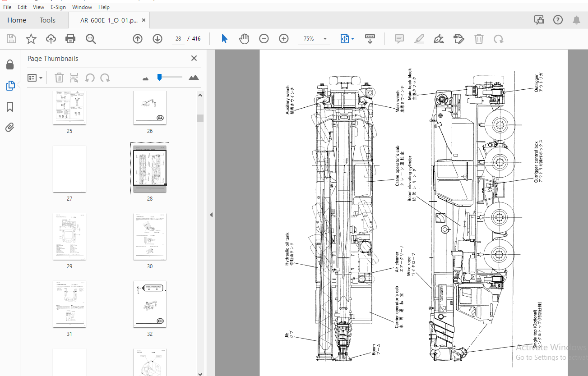Open fit page options icon
Screen dimensions: 588x376
(x=347, y=39)
